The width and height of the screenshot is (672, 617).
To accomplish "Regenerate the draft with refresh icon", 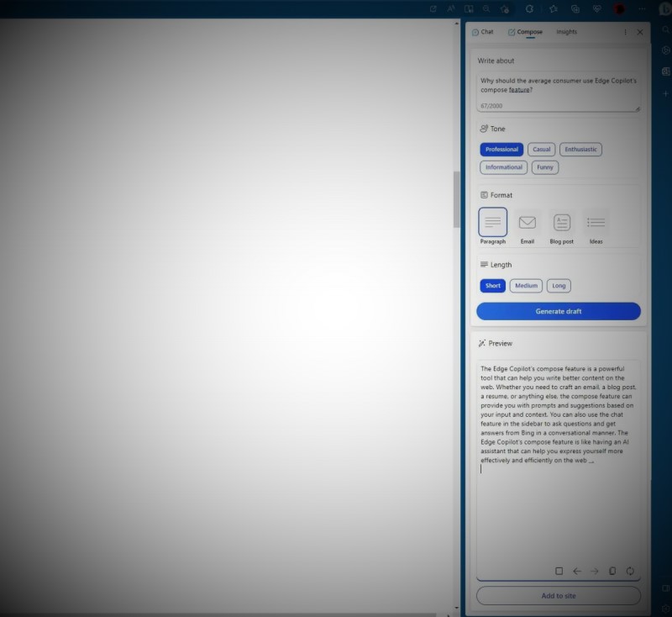I will (x=630, y=571).
